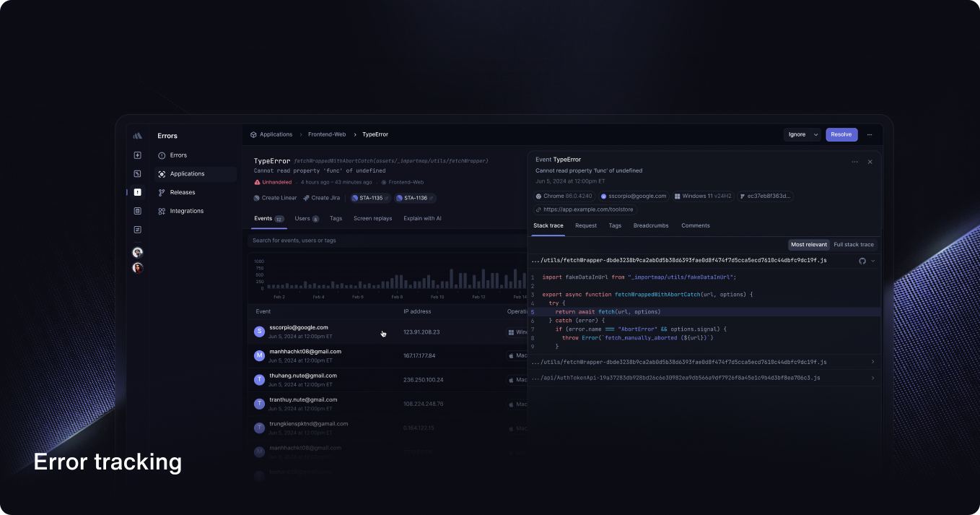Click the app logo at top of sidebar
The image size is (980, 515).
(137, 135)
